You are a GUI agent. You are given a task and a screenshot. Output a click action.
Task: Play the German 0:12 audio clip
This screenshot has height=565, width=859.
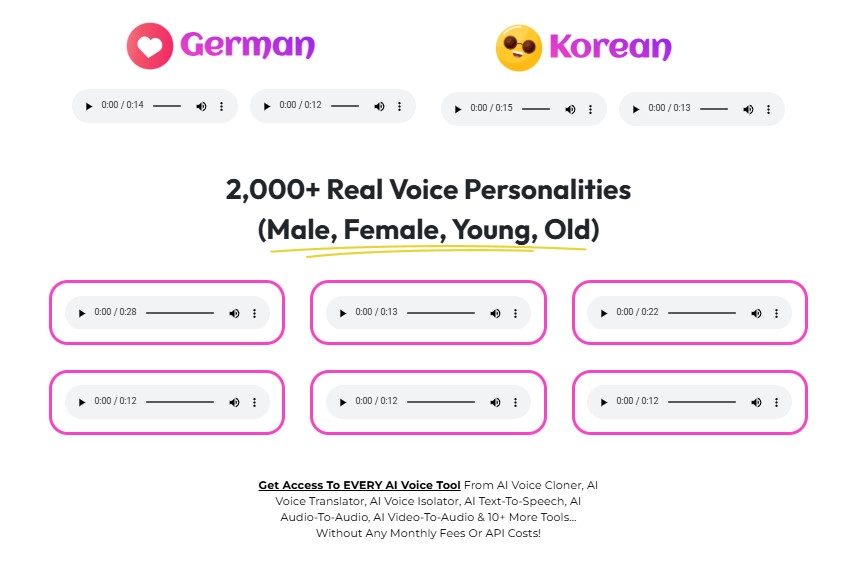(267, 106)
